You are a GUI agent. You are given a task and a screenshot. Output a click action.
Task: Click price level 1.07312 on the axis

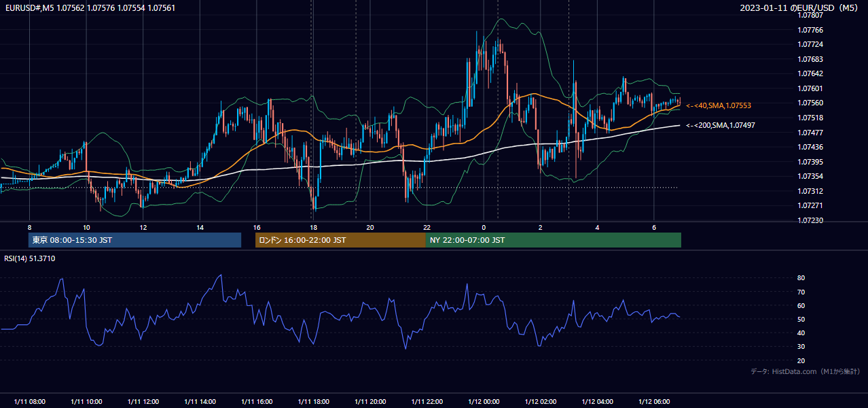[x=810, y=191]
